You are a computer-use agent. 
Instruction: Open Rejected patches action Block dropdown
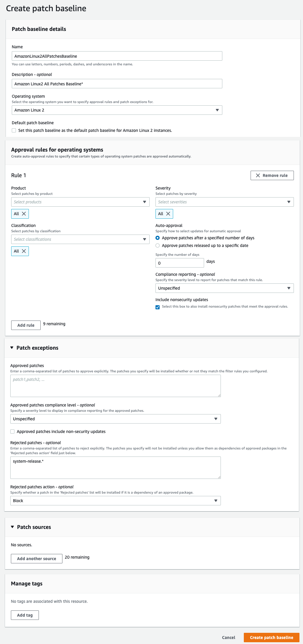(115, 501)
